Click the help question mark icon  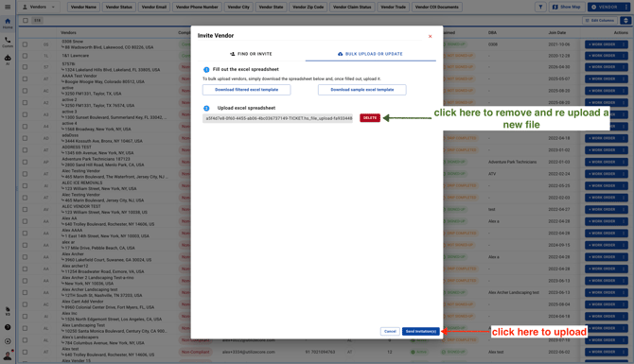click(x=8, y=327)
